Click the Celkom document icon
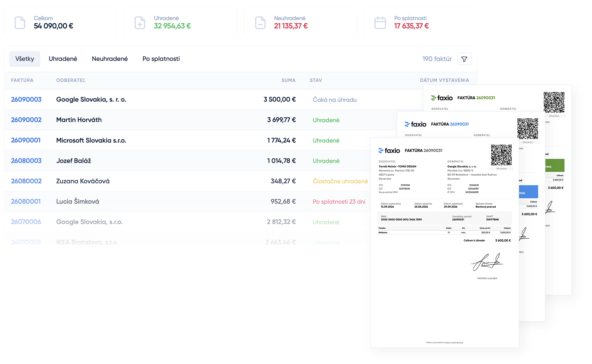The image size is (592, 364). click(x=20, y=23)
